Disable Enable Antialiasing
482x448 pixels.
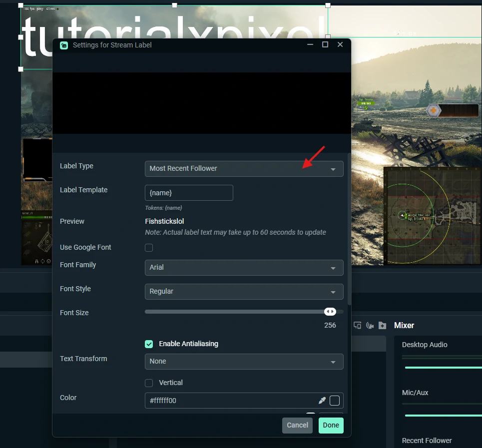coord(149,344)
